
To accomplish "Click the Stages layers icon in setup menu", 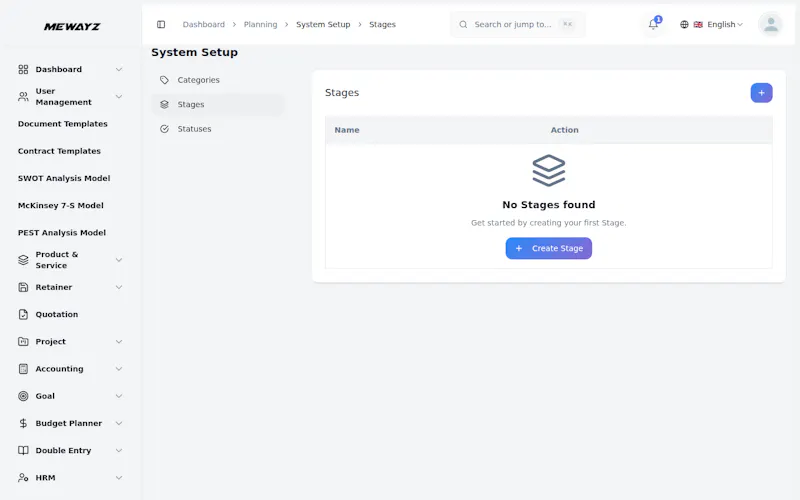I will tap(164, 105).
